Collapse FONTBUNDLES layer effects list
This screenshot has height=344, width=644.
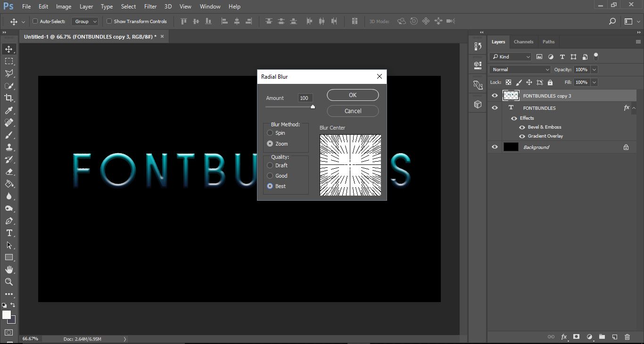pos(634,108)
